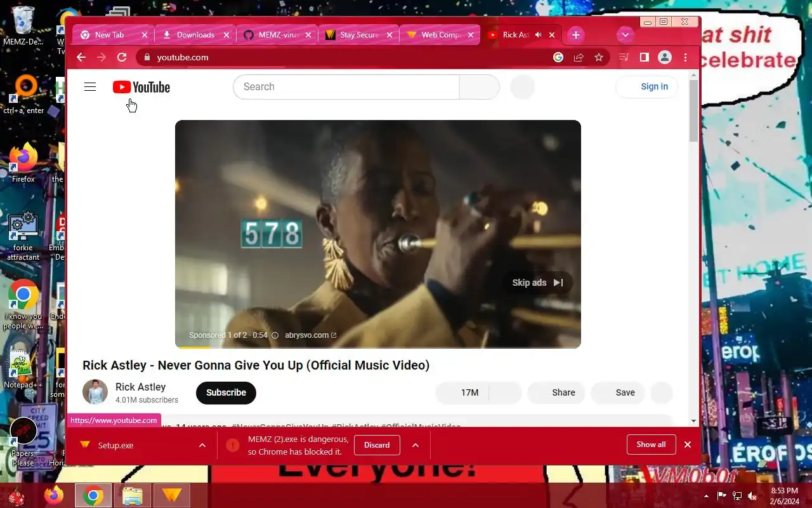
Task: Mute the Rick Astley tab via its speaker icon
Action: [x=539, y=35]
